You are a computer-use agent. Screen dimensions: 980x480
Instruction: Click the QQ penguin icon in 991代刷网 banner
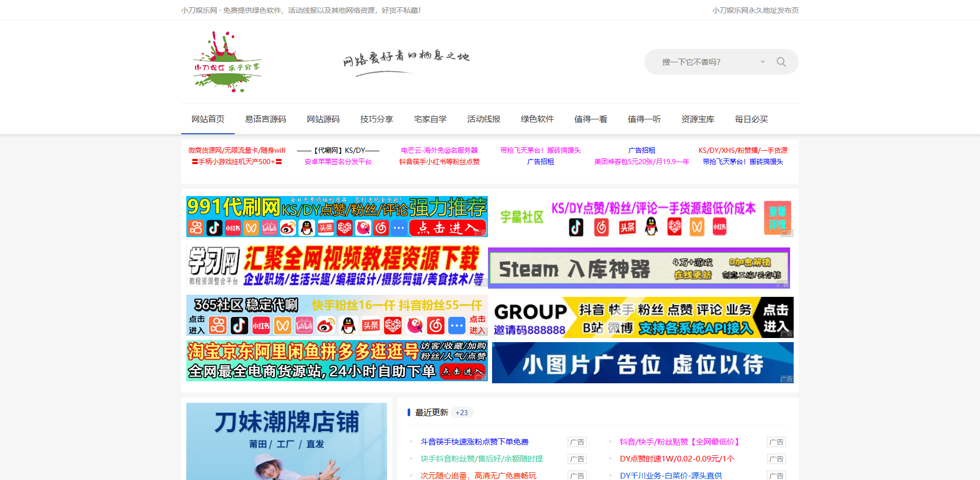pyautogui.click(x=307, y=228)
